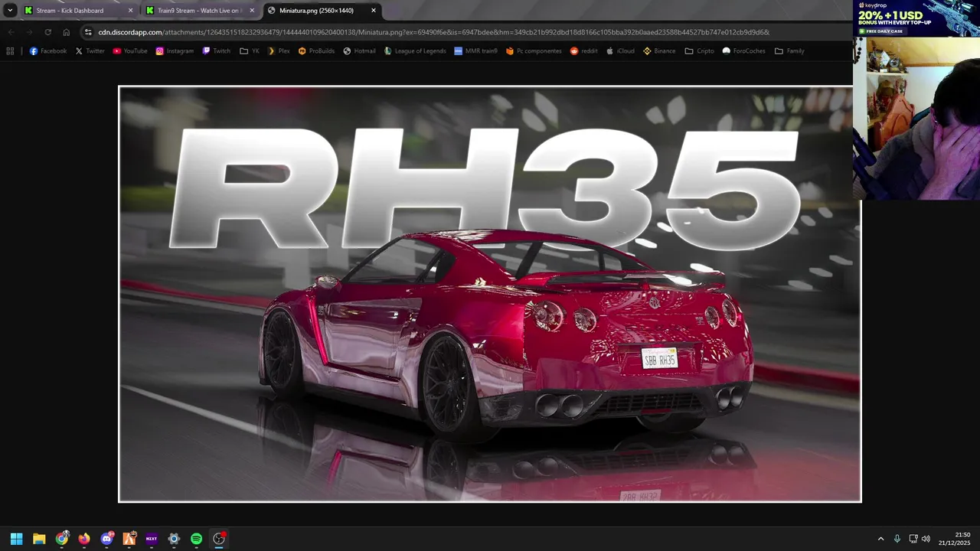Open the iCloud bookmark
980x551 pixels.
[620, 51]
